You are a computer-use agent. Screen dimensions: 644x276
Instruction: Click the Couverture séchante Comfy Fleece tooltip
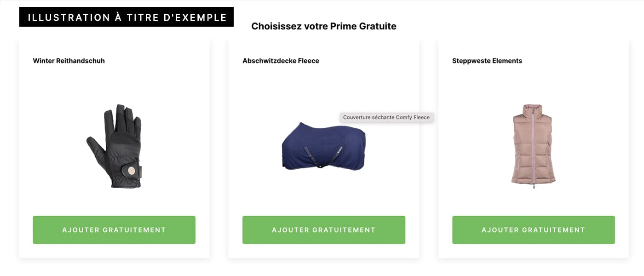[x=386, y=117]
